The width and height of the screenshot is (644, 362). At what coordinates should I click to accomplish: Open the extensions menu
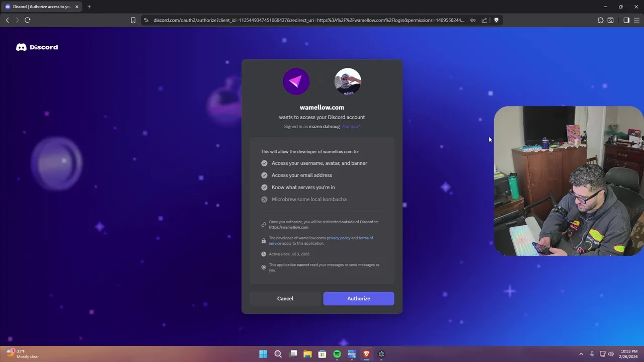coord(600,20)
